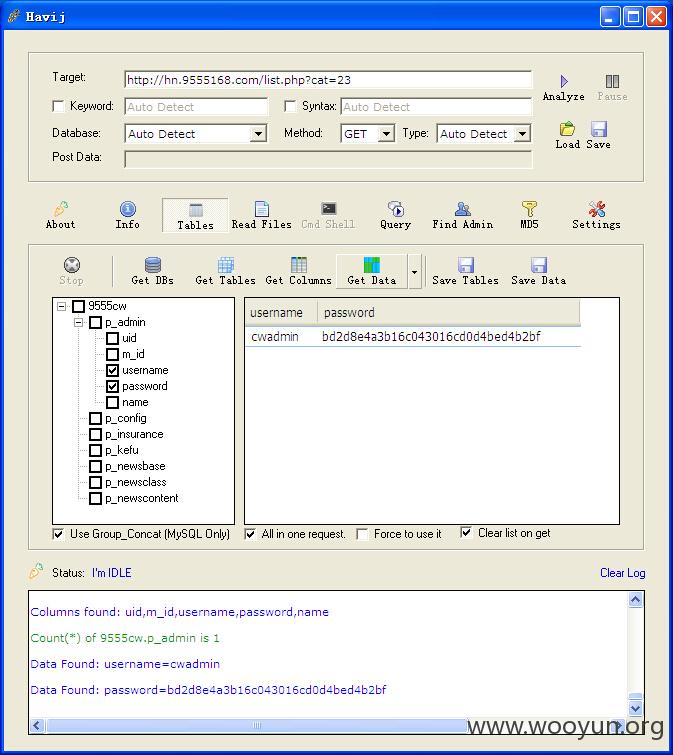673x755 pixels.
Task: Switch to the Tables section
Action: click(x=195, y=216)
